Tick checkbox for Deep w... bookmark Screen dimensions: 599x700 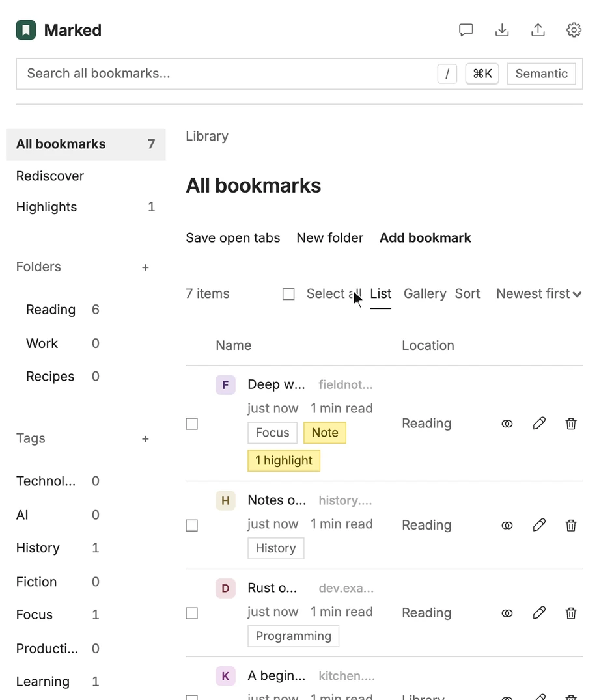[x=191, y=424]
